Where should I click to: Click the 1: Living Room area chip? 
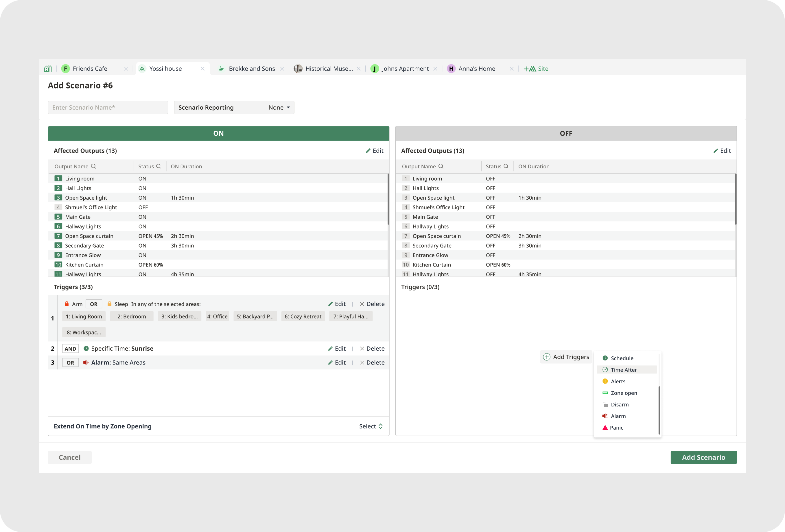[x=84, y=316]
